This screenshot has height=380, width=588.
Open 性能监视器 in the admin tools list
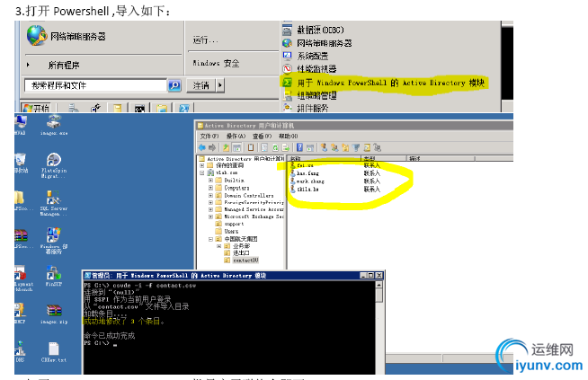[x=309, y=69]
